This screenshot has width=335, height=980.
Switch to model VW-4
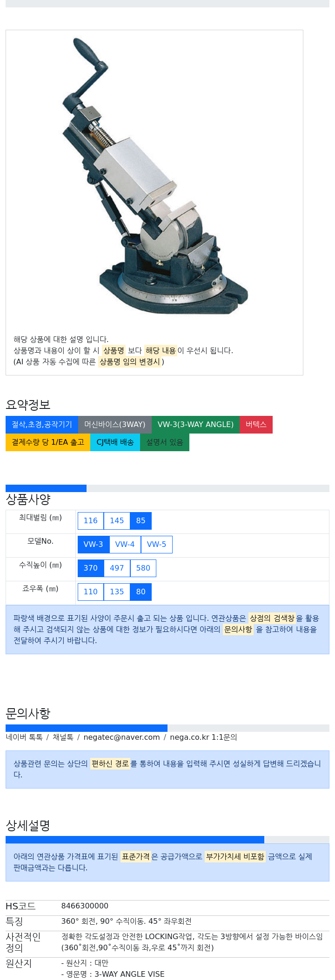(x=125, y=545)
